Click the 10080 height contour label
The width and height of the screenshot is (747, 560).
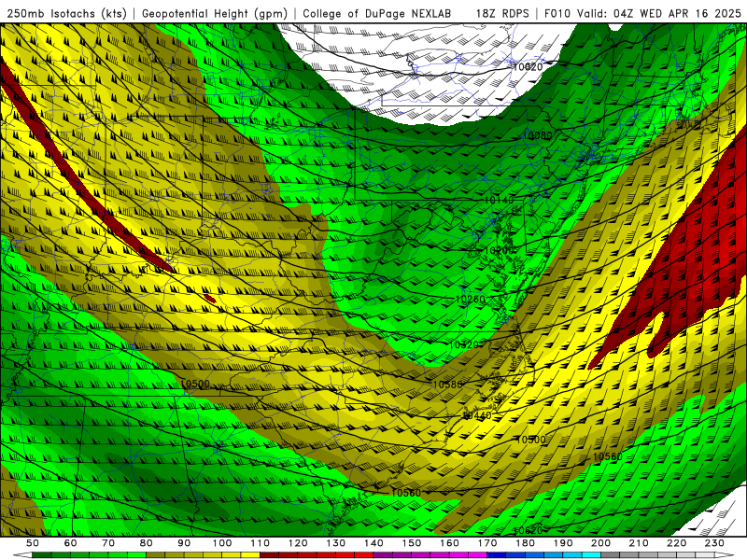pos(538,135)
